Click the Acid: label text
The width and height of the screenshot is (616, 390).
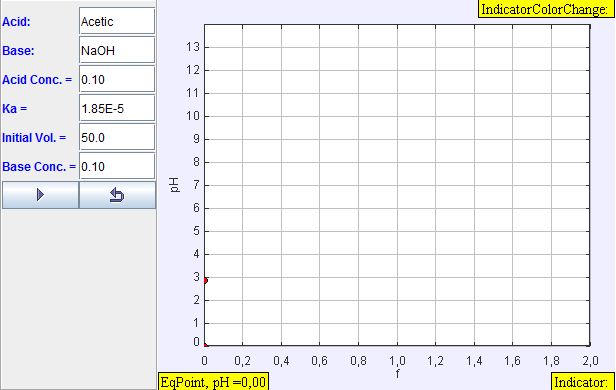(16, 22)
